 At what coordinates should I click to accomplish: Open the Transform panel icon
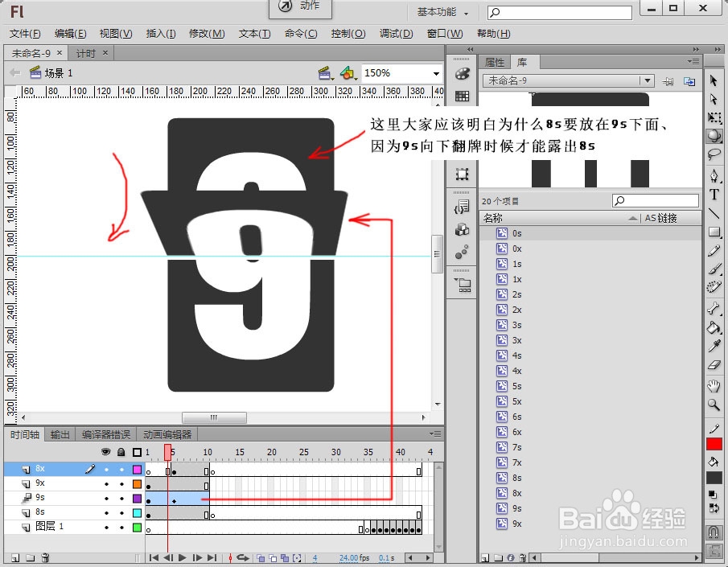(462, 175)
